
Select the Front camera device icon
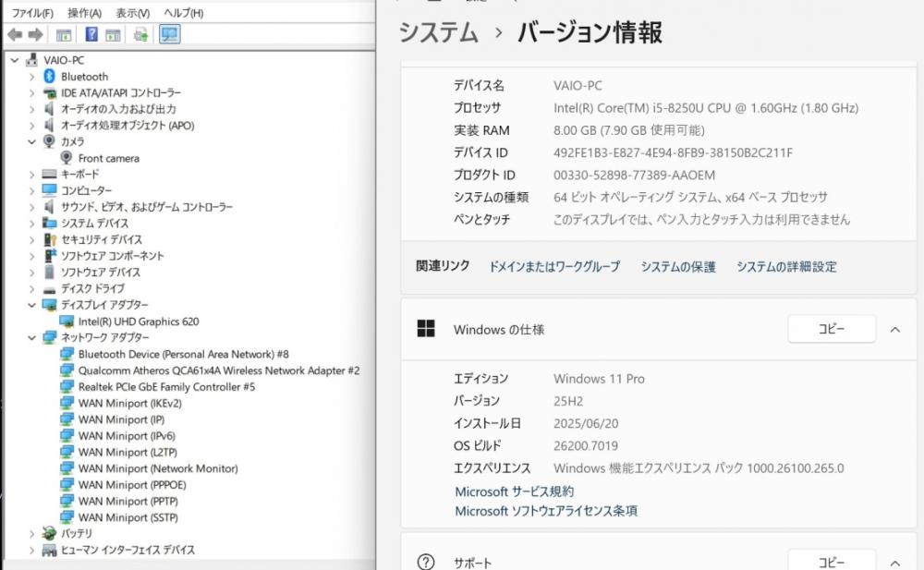(67, 158)
